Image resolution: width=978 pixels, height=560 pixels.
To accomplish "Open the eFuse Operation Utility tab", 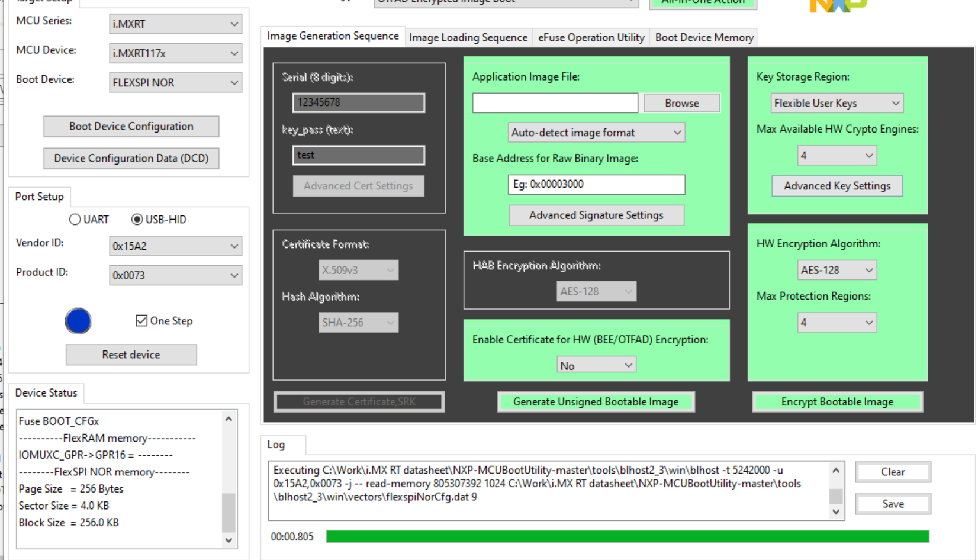I will click(591, 37).
